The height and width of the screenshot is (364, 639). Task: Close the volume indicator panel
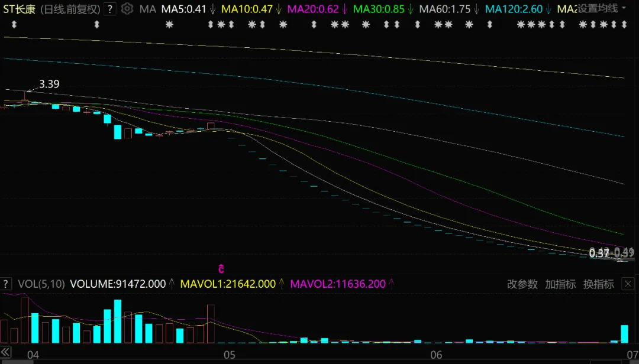(x=628, y=284)
